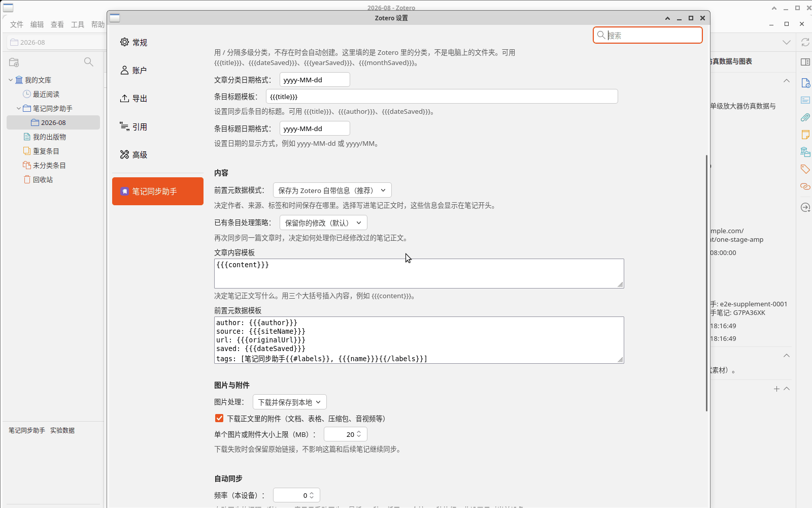Collapse the 笔记同步助手 collection node
This screenshot has width=812, height=508.
click(x=19, y=108)
